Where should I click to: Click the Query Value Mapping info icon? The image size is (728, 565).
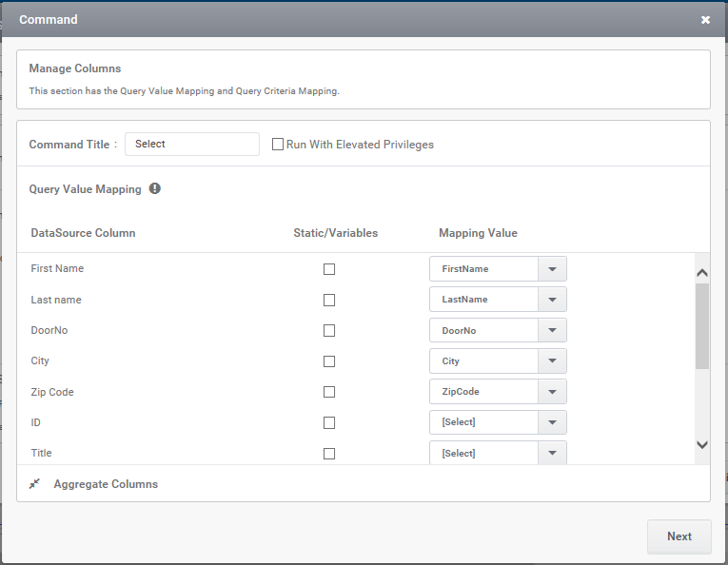click(154, 188)
